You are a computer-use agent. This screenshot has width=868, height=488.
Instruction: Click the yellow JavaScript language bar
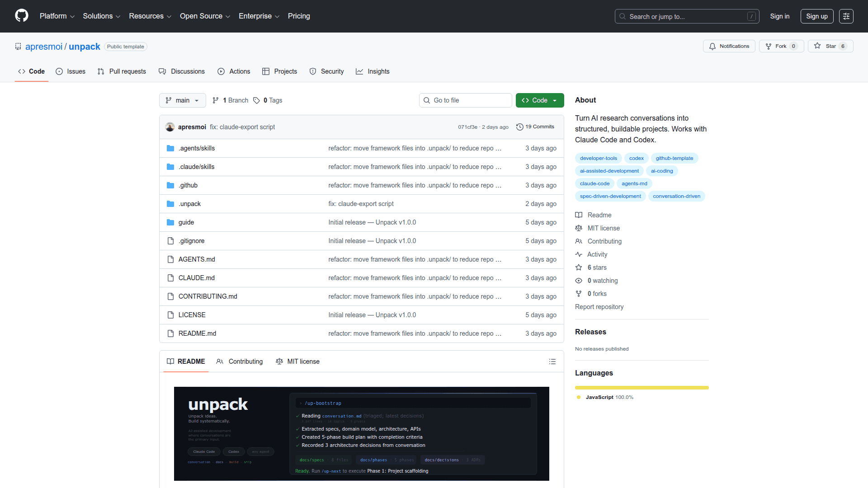click(x=642, y=388)
